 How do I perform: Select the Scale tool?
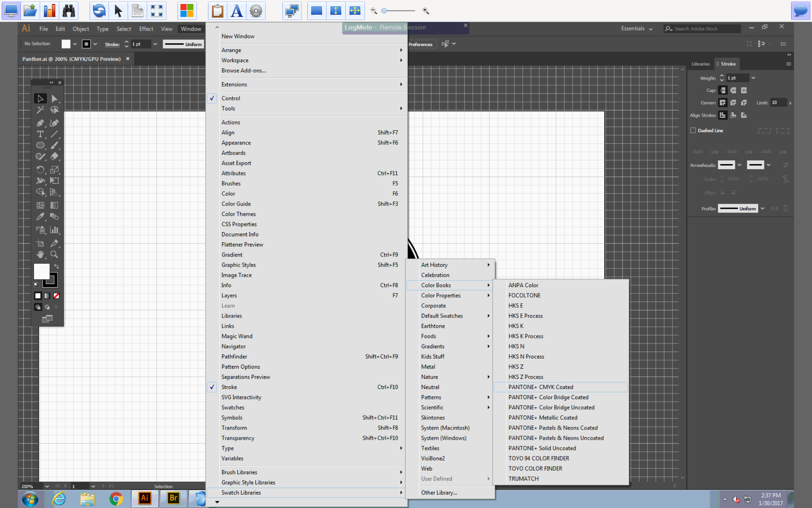coord(54,169)
